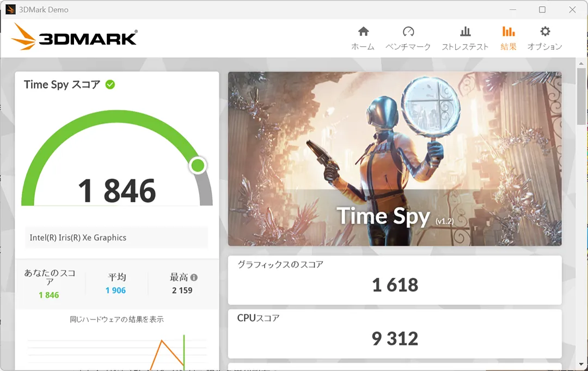Click the info icon next to 最高
Viewport: 588px width, 371px height.
click(194, 278)
